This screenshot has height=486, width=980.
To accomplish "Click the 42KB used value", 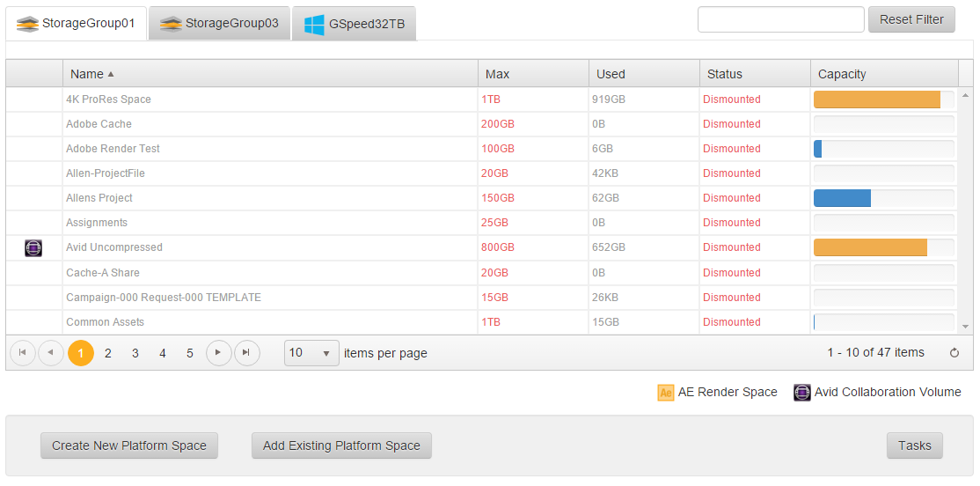I will pos(605,173).
